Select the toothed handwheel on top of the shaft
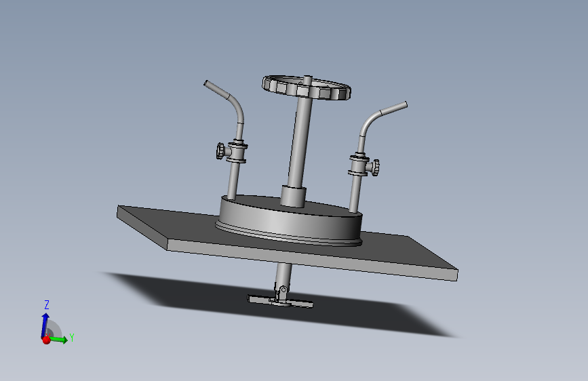 click(x=306, y=87)
